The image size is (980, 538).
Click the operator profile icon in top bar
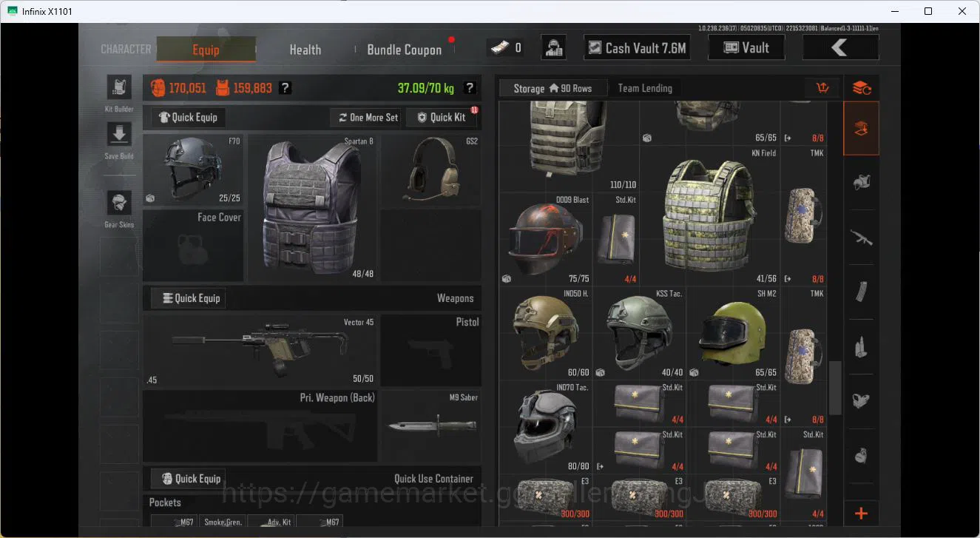click(x=554, y=48)
